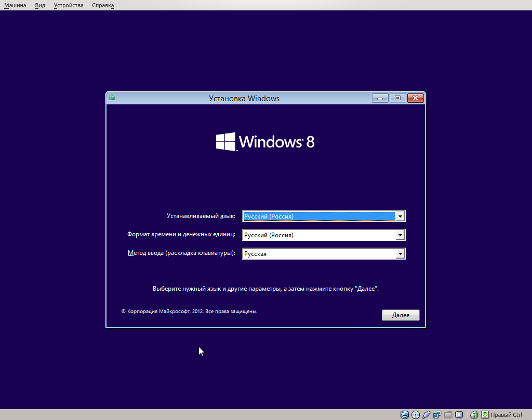The height and width of the screenshot is (420, 532).
Task: Click the Правый Ctrl host key indicator
Action: coord(508,414)
